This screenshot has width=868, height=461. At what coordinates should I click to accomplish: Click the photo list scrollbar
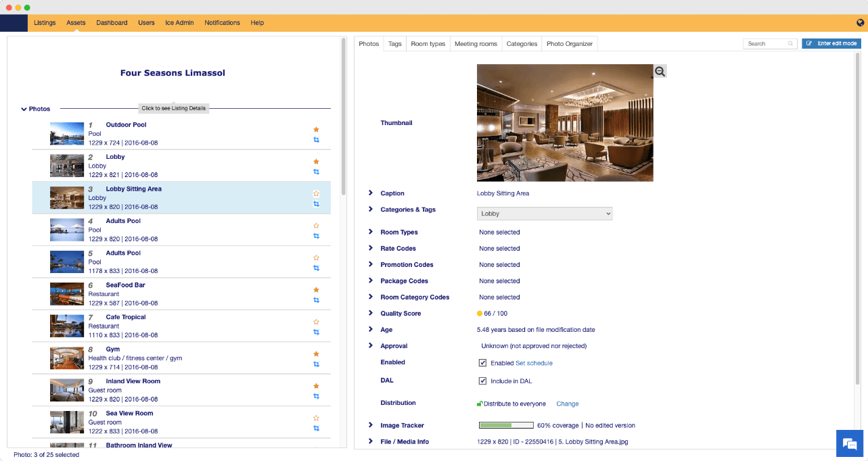coord(344,116)
